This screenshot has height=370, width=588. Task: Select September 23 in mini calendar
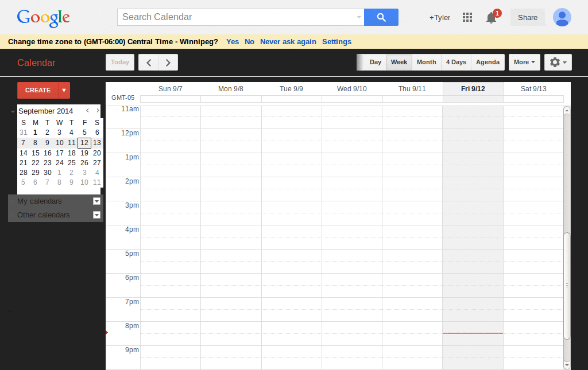47,163
